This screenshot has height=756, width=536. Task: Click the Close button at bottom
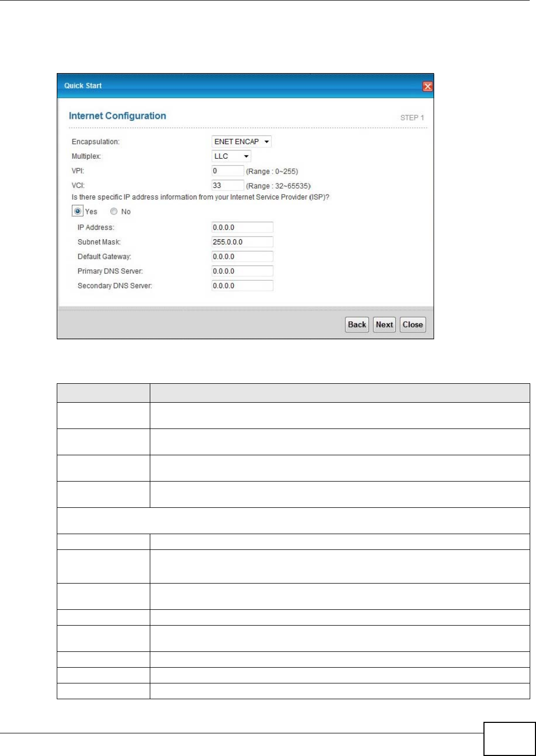click(x=413, y=324)
